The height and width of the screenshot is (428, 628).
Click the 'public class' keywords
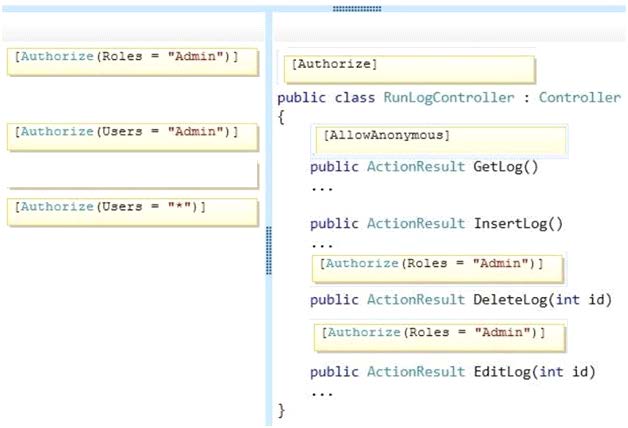pyautogui.click(x=326, y=97)
